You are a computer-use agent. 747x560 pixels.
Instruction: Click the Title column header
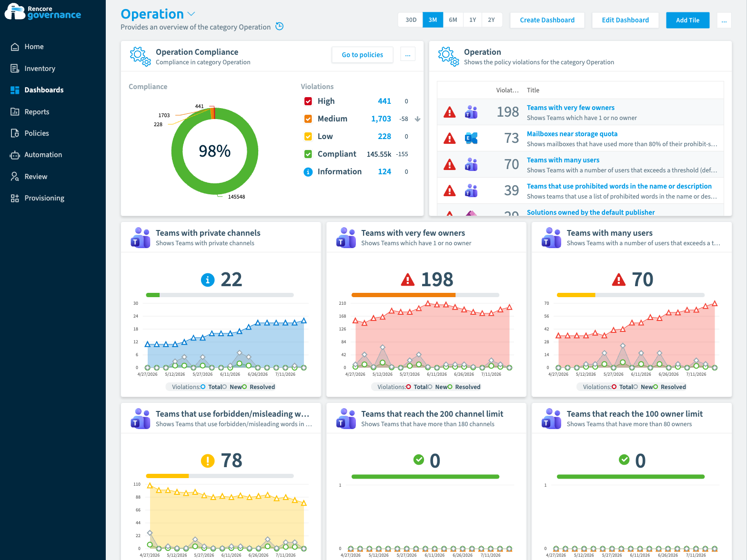533,90
